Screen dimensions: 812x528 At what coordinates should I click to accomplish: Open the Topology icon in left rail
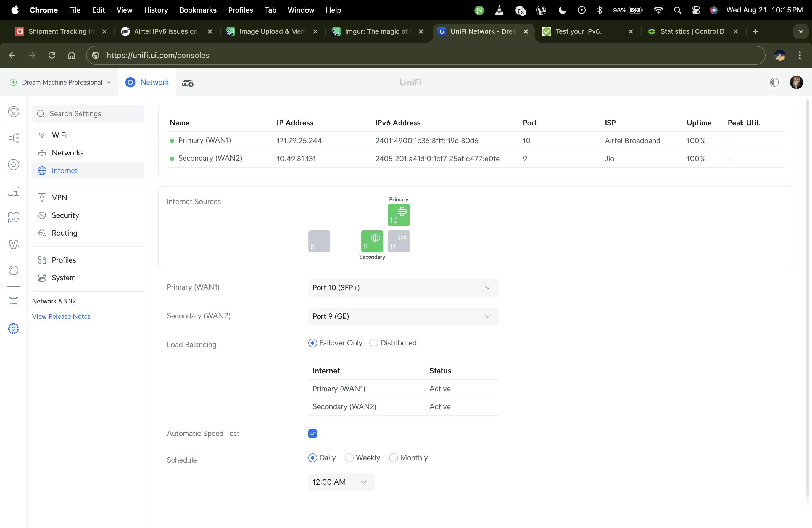click(x=13, y=138)
